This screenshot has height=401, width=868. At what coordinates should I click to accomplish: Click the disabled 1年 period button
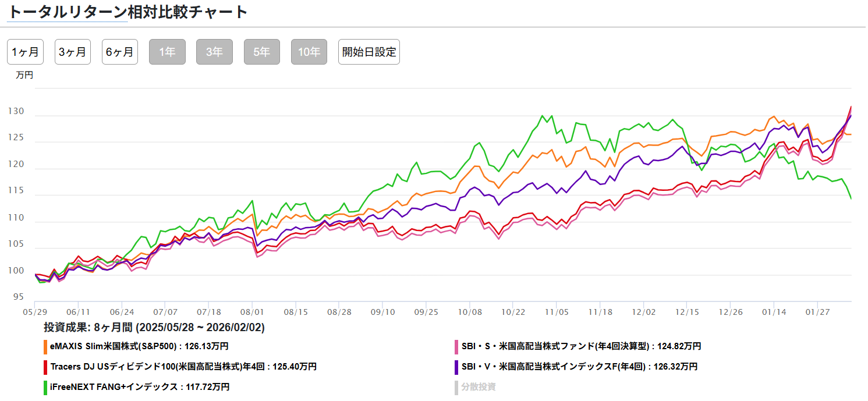(167, 52)
